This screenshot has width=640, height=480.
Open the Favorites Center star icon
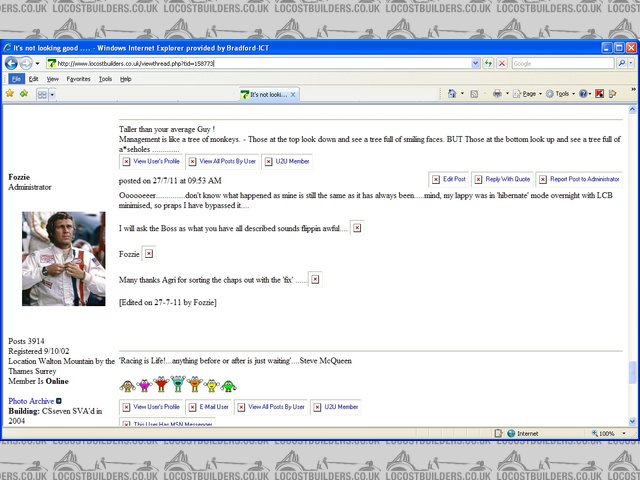tap(9, 94)
